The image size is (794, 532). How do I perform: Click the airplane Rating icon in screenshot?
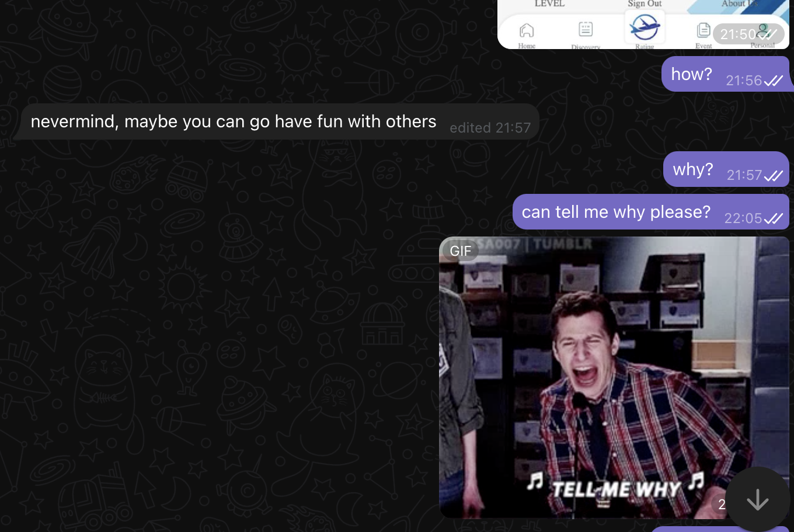(x=645, y=27)
